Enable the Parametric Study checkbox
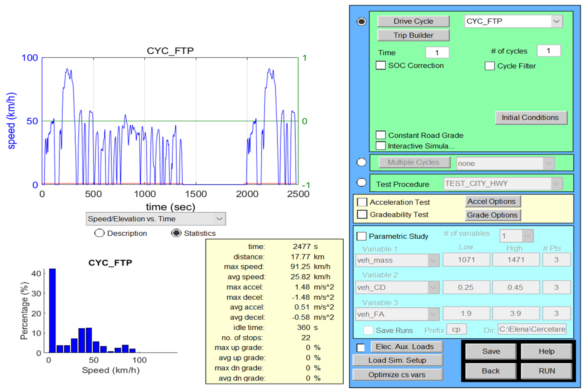Screen dimensions: 585x392 (361, 236)
